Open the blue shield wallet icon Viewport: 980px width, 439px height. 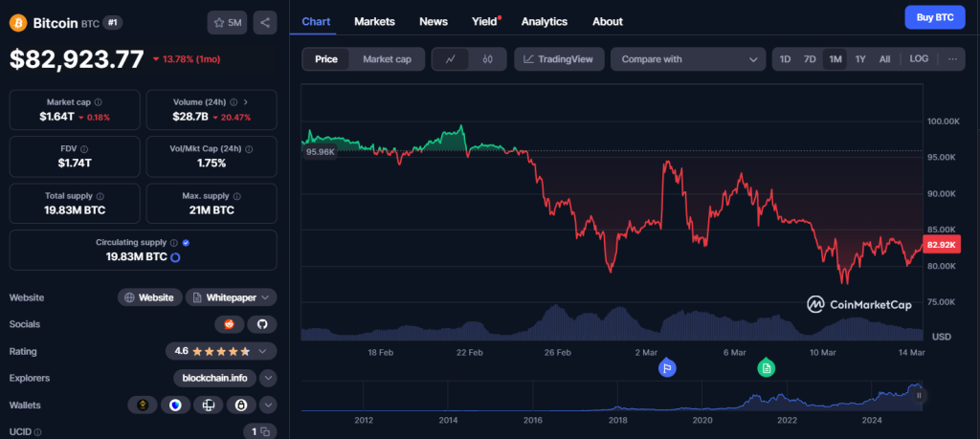(x=176, y=406)
